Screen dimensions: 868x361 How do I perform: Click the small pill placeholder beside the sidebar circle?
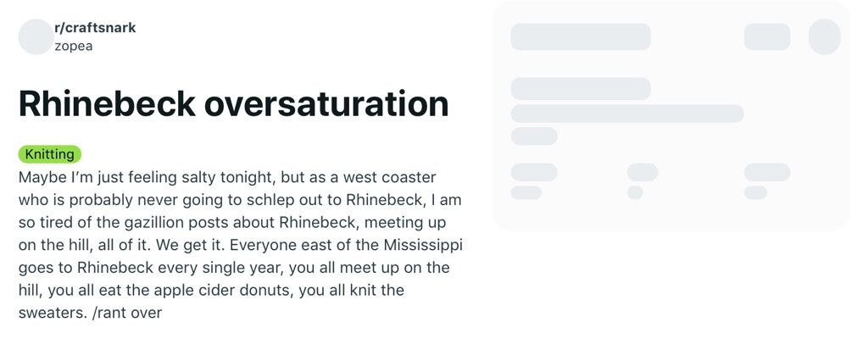[766, 36]
